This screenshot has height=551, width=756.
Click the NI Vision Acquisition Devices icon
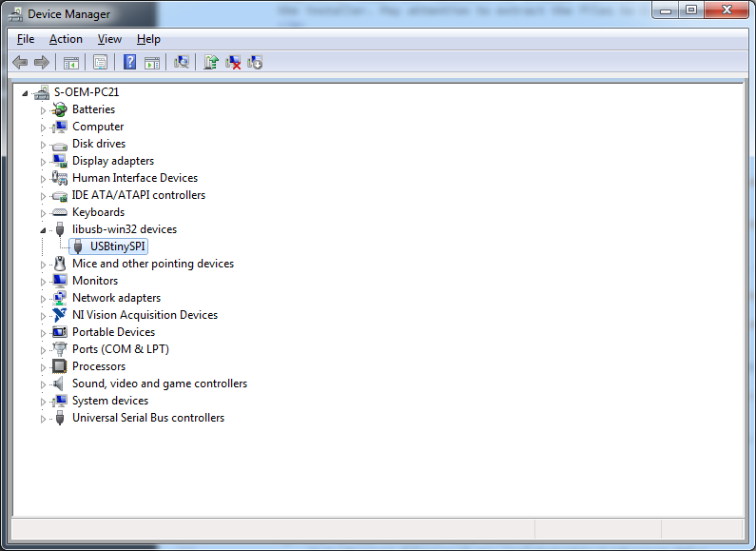coord(59,315)
